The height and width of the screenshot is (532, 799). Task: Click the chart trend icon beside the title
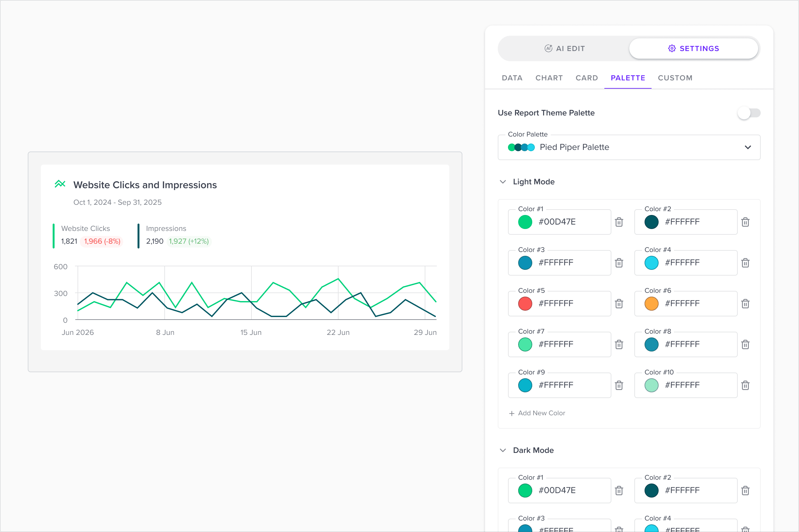(x=60, y=184)
